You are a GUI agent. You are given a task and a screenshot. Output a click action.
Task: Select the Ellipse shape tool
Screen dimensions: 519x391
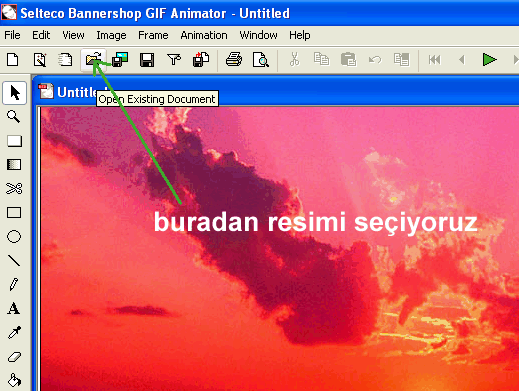[x=14, y=237]
